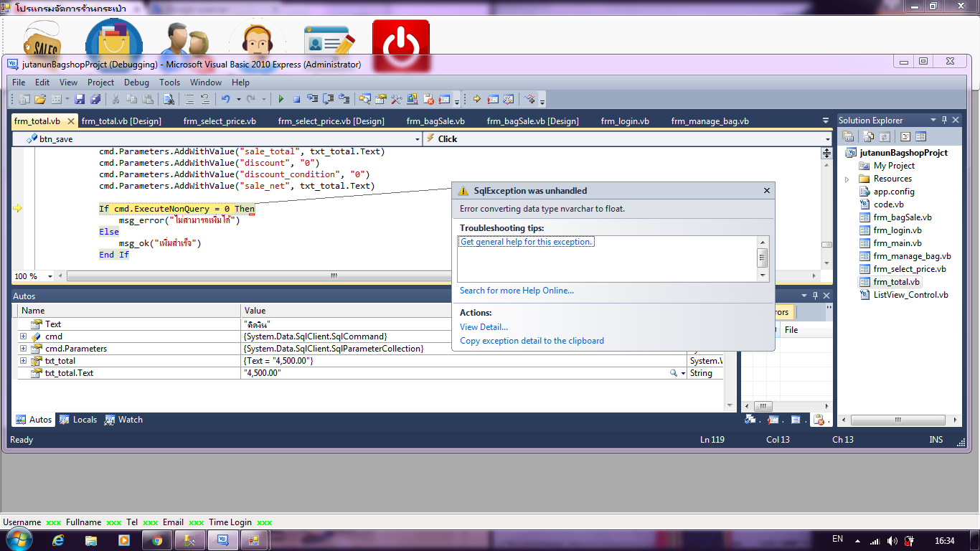The height and width of the screenshot is (551, 980).
Task: Open frm_login.vb in Solution Explorer
Action: 897,230
